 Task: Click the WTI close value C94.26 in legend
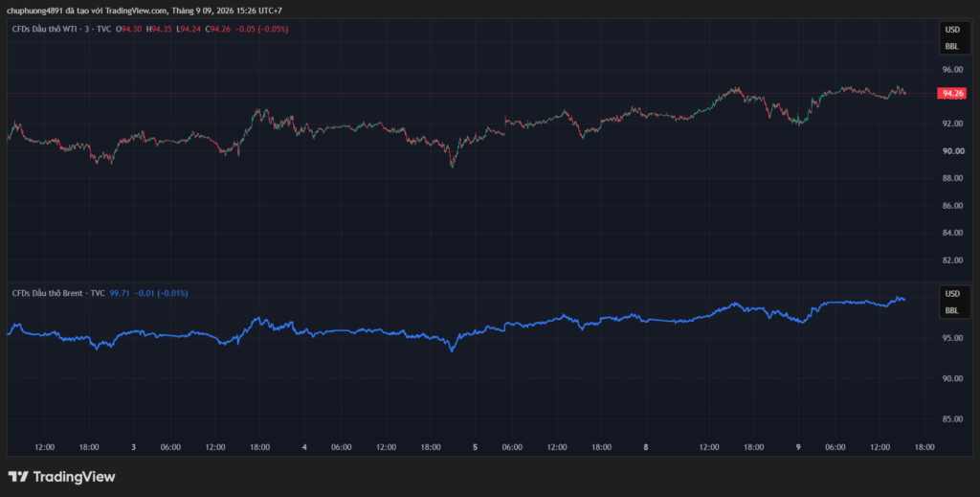click(x=218, y=29)
